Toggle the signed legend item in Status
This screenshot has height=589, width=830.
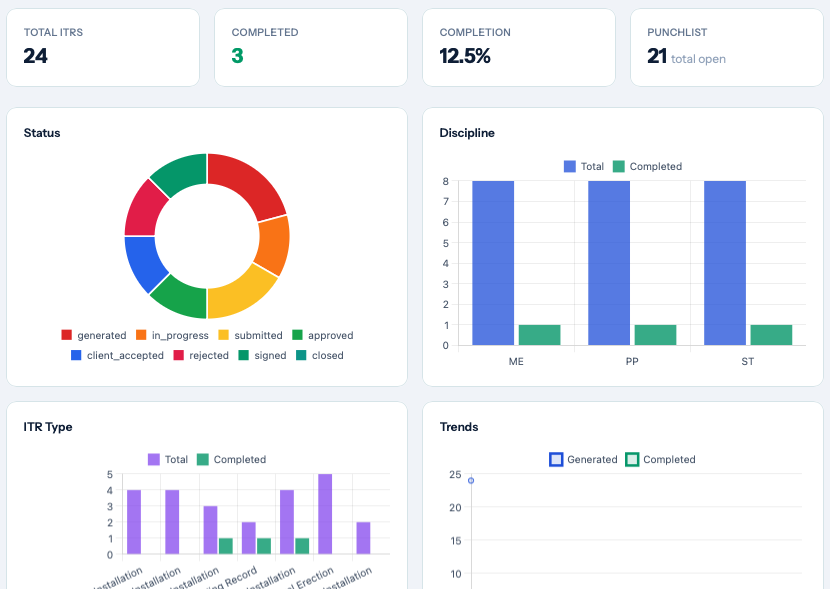click(x=262, y=356)
